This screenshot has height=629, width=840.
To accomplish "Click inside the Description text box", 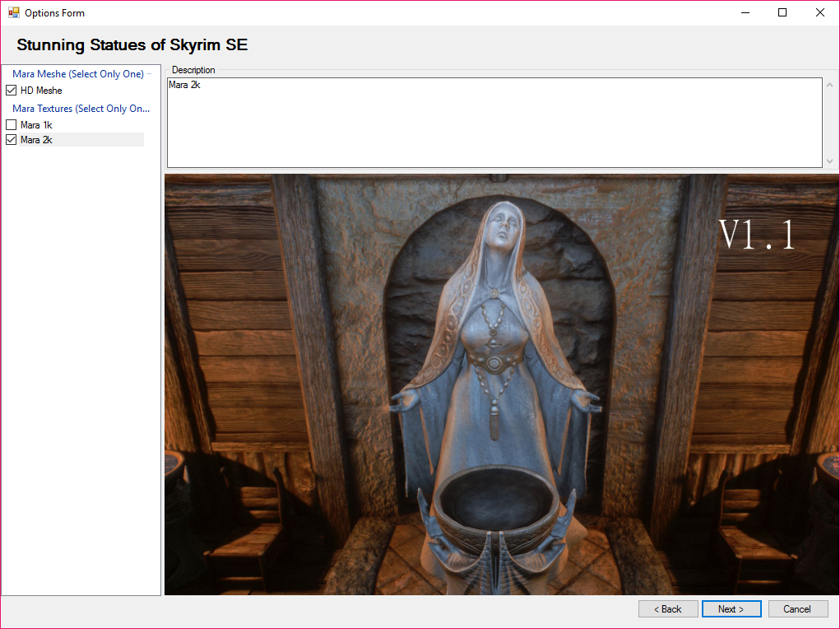I will [x=494, y=123].
